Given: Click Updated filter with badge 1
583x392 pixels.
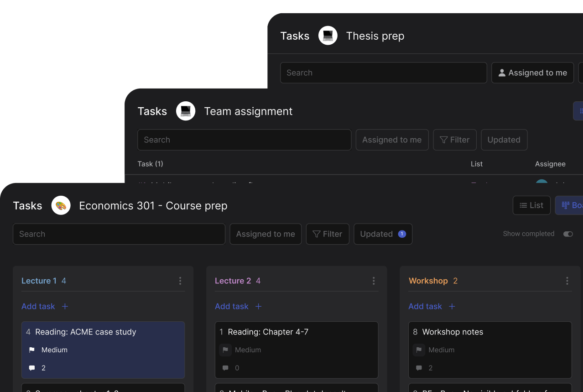Looking at the screenshot, I should (383, 234).
